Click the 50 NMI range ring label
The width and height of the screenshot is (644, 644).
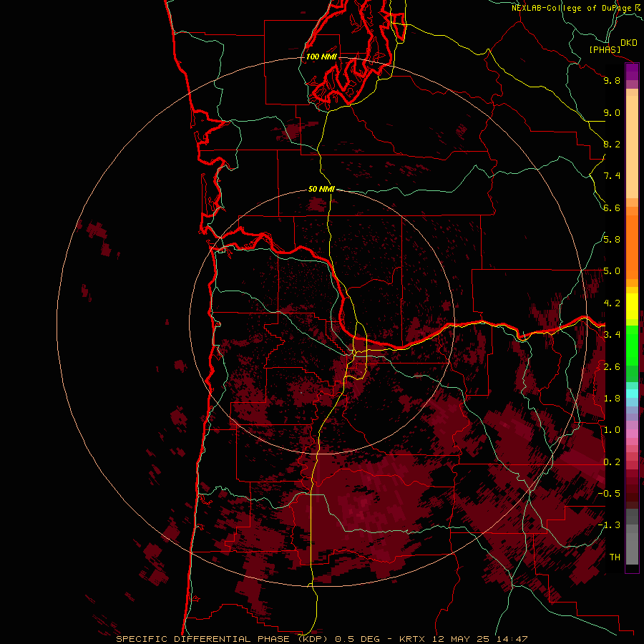(x=321, y=189)
